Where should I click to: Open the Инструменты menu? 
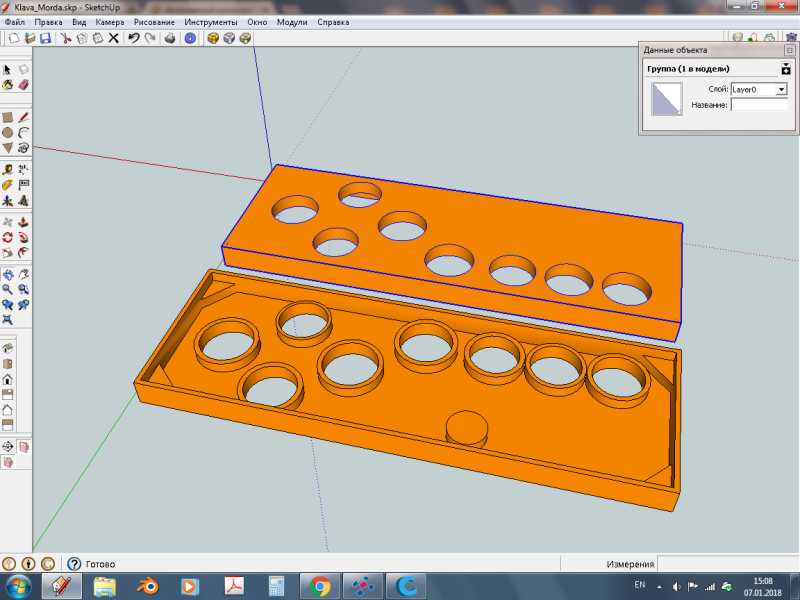click(211, 22)
